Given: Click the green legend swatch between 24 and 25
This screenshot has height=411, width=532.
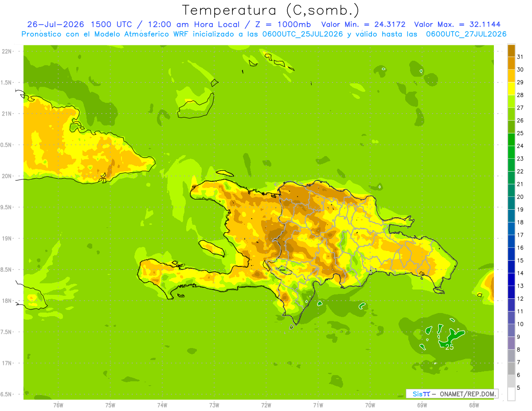Looking at the screenshot, I should click(x=511, y=139).
